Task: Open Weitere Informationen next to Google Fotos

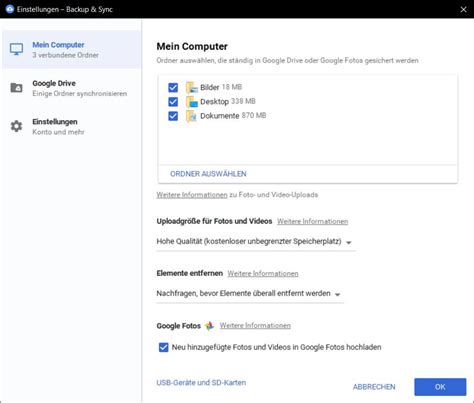Action: 255,325
